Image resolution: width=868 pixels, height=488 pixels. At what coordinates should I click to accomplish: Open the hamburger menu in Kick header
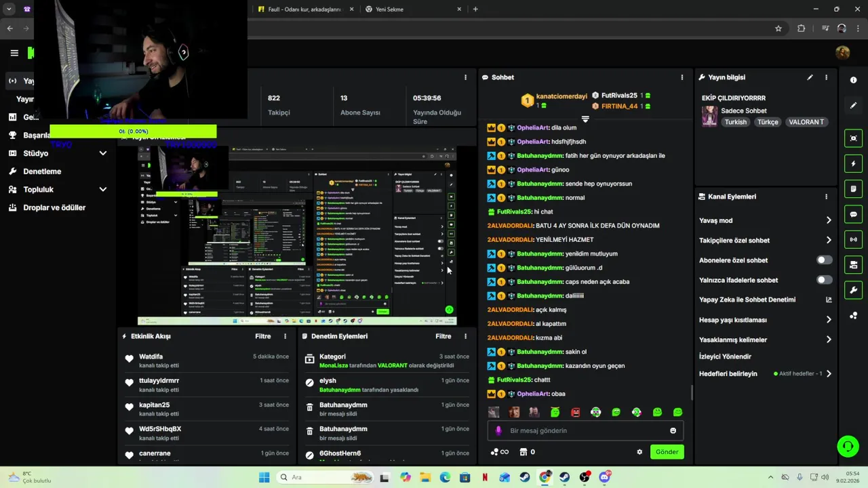14,53
